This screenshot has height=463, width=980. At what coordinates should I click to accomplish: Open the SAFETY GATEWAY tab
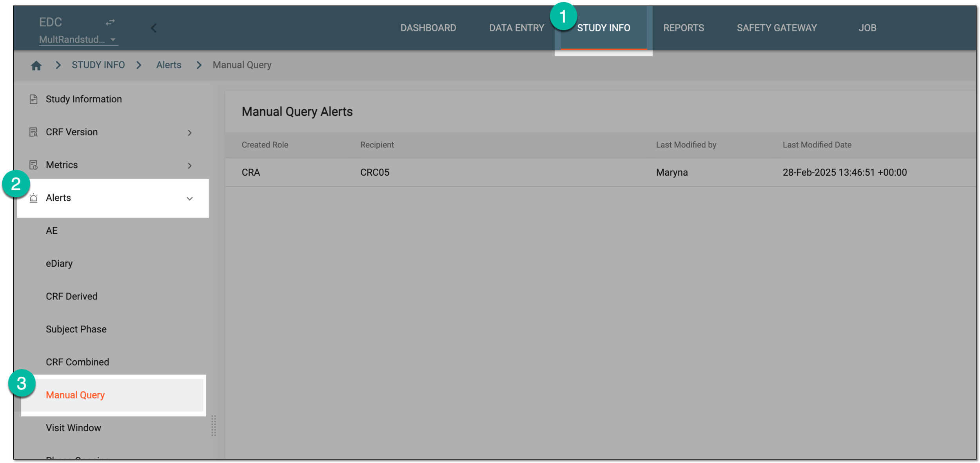point(777,28)
